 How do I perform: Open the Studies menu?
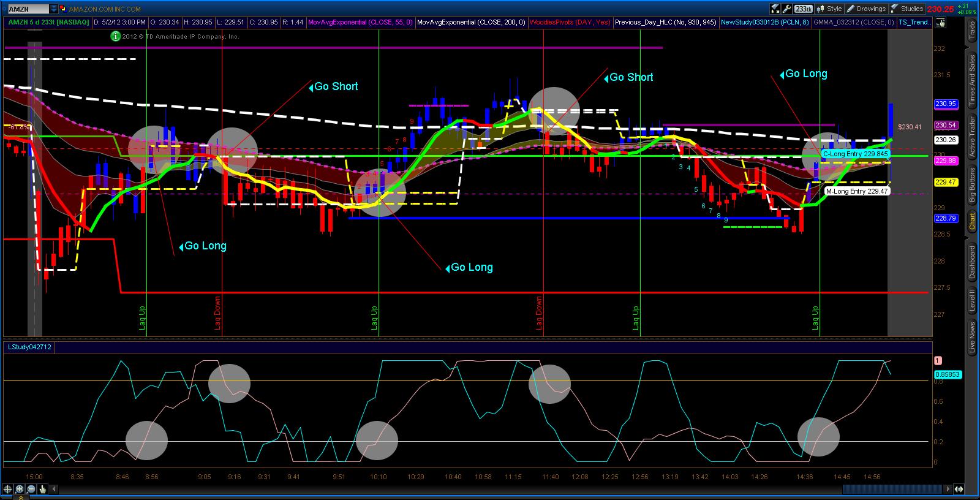pos(907,9)
